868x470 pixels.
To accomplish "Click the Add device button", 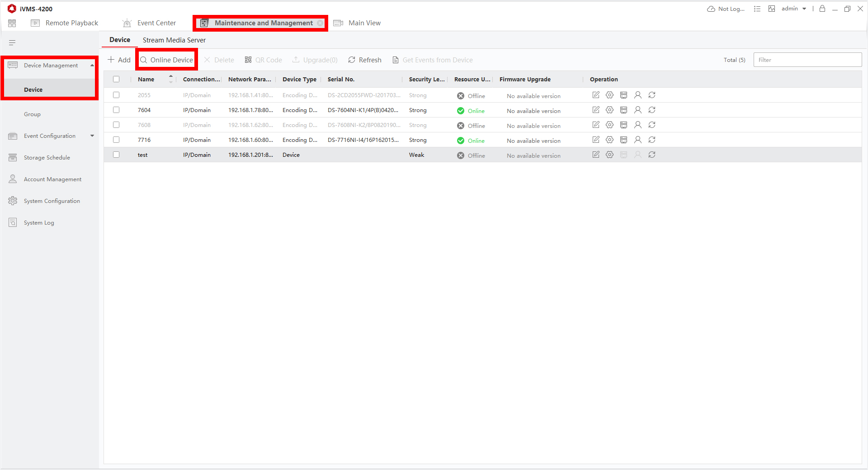I will [x=119, y=60].
